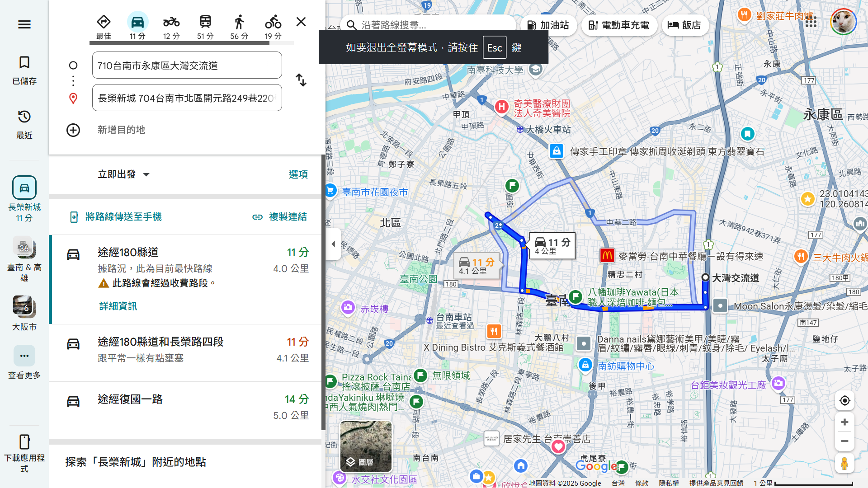
Task: Click the saved teal bookmark map pin
Action: point(748,134)
